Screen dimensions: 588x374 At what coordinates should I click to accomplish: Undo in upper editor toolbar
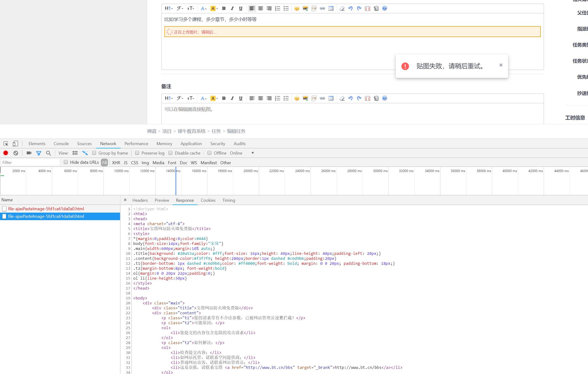[351, 8]
